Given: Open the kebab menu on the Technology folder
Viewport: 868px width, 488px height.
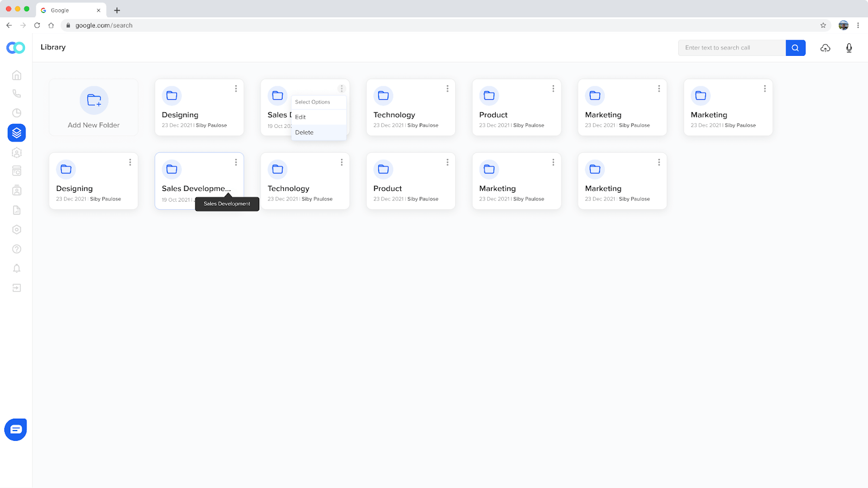Looking at the screenshot, I should 447,88.
